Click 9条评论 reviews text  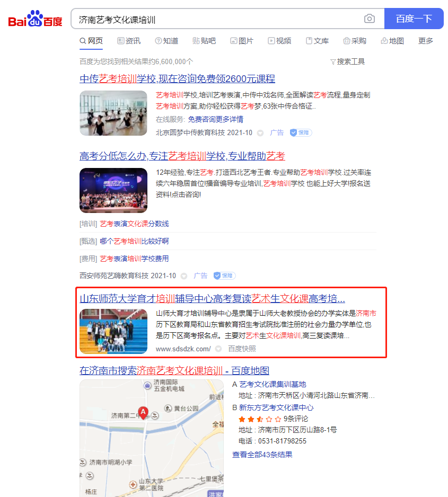(x=295, y=419)
